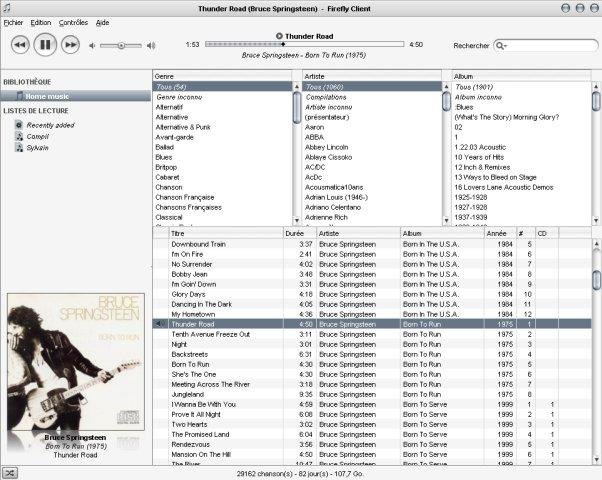Open the Contrôles menu

pos(73,23)
